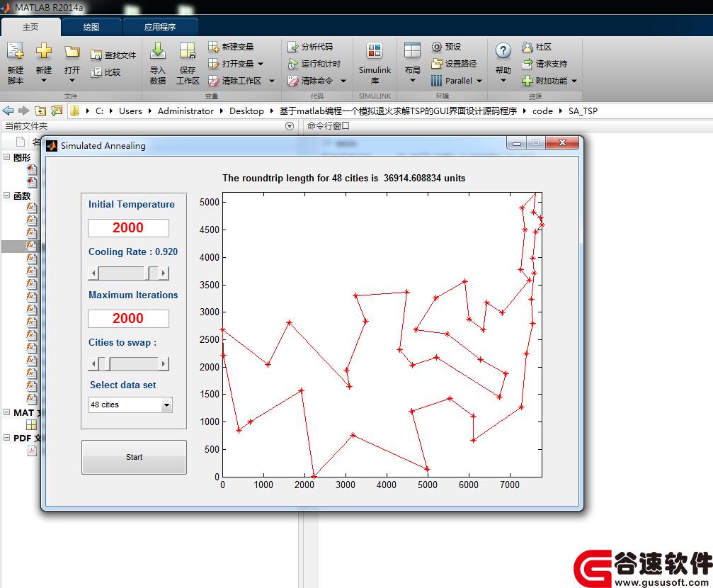The width and height of the screenshot is (713, 588).
Task: Click the Save Workspace icon
Action: point(188,50)
